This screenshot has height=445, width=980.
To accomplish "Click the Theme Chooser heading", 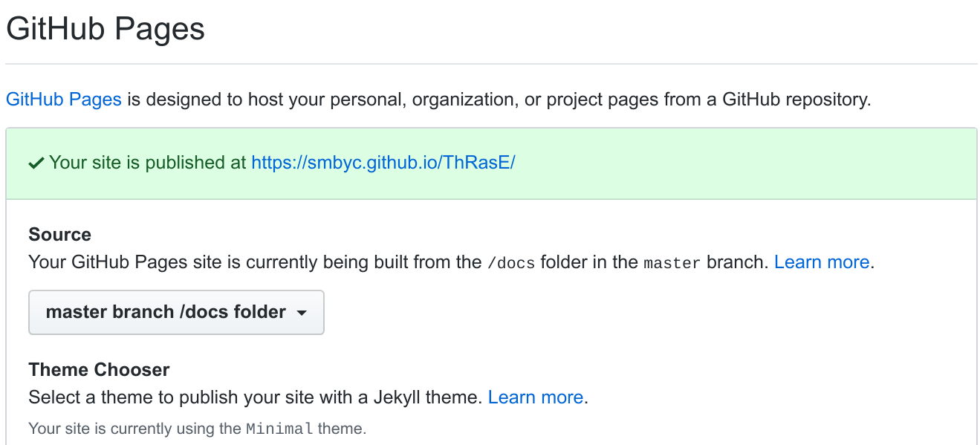I will tap(99, 369).
